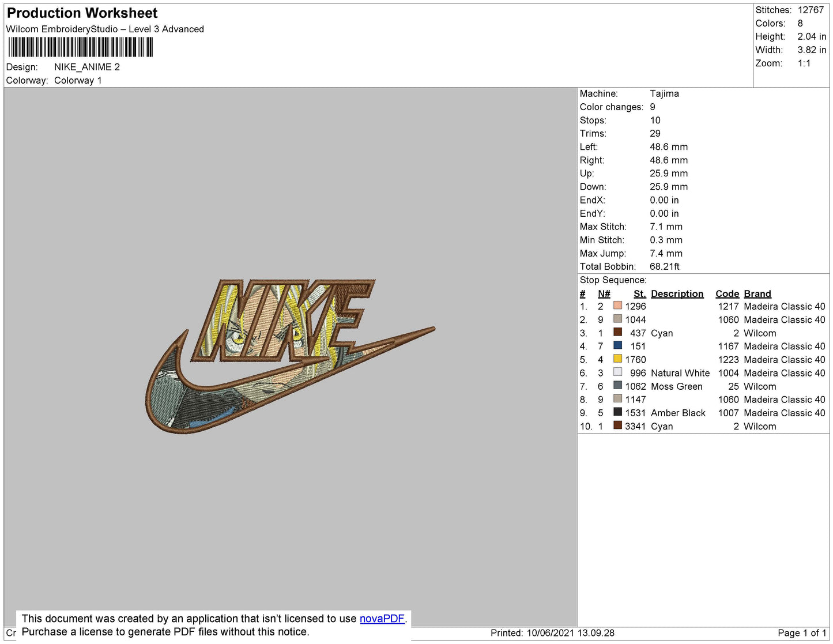Screen dimensions: 833x644
Task: Click the Stitches value 12767
Action: tap(811, 10)
